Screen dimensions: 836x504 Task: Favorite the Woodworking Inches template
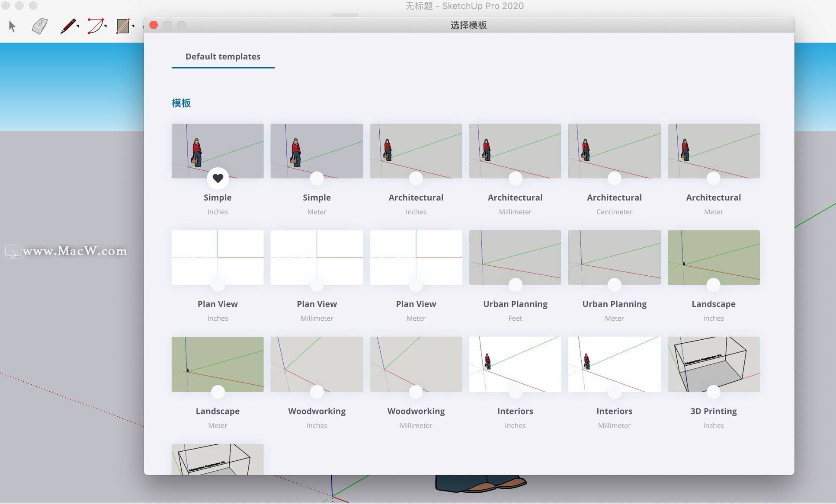(x=317, y=392)
